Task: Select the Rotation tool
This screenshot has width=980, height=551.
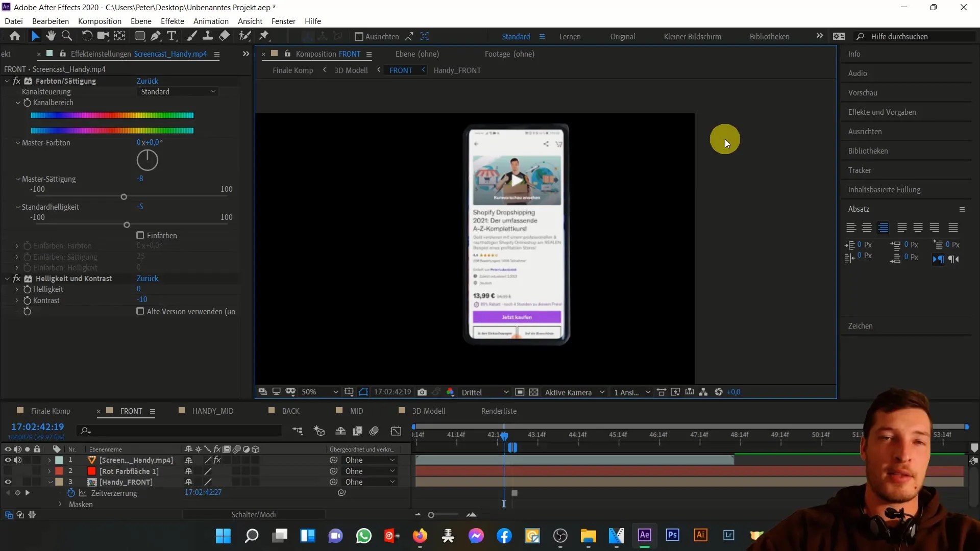Action: tap(87, 36)
